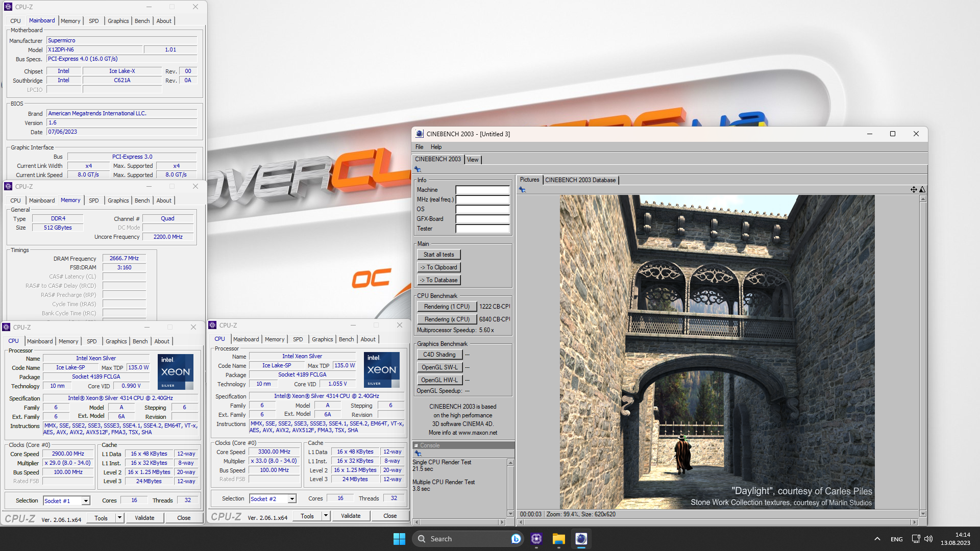Click the 6840 CB-CPU result value
Image resolution: width=980 pixels, height=551 pixels.
[494, 319]
